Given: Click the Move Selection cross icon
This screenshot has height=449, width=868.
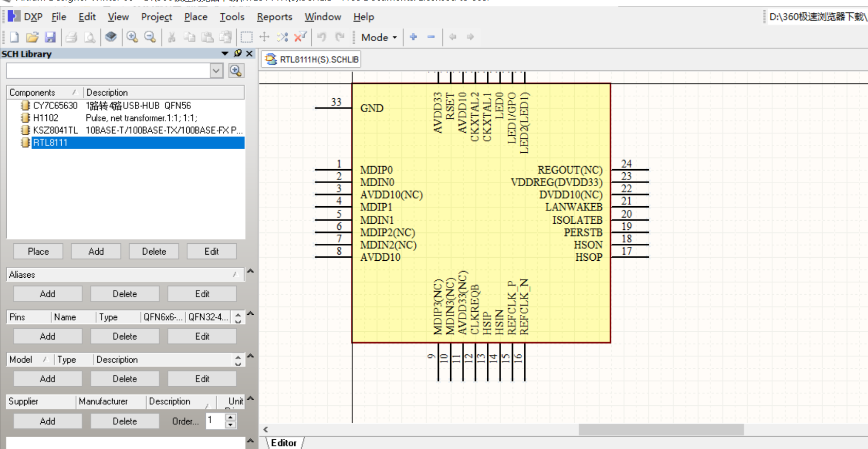Looking at the screenshot, I should [x=264, y=37].
